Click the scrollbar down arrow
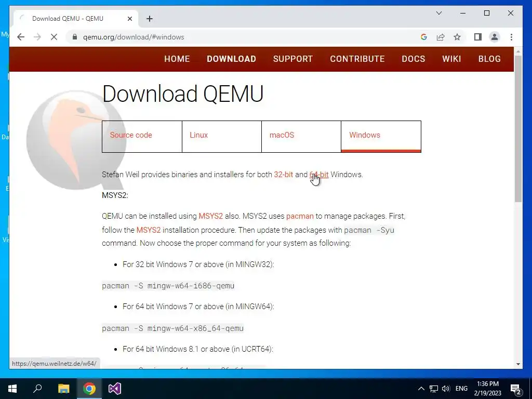This screenshot has width=532, height=399. pyautogui.click(x=518, y=364)
